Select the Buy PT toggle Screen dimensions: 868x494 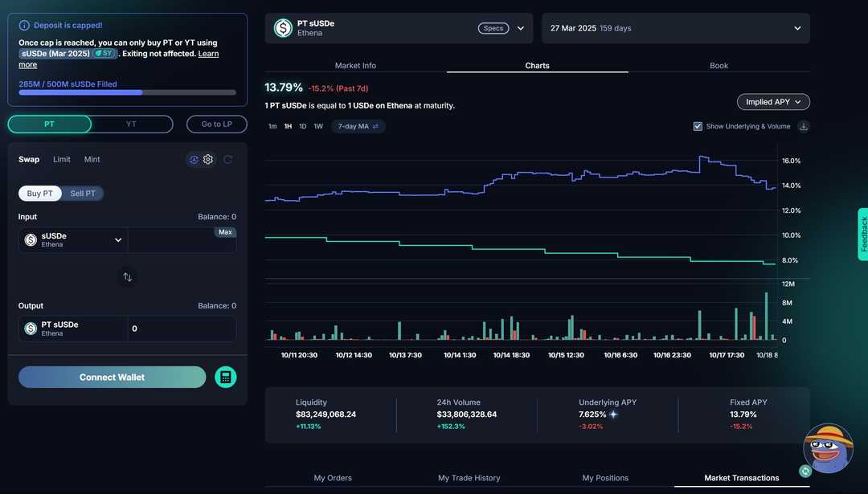click(39, 193)
